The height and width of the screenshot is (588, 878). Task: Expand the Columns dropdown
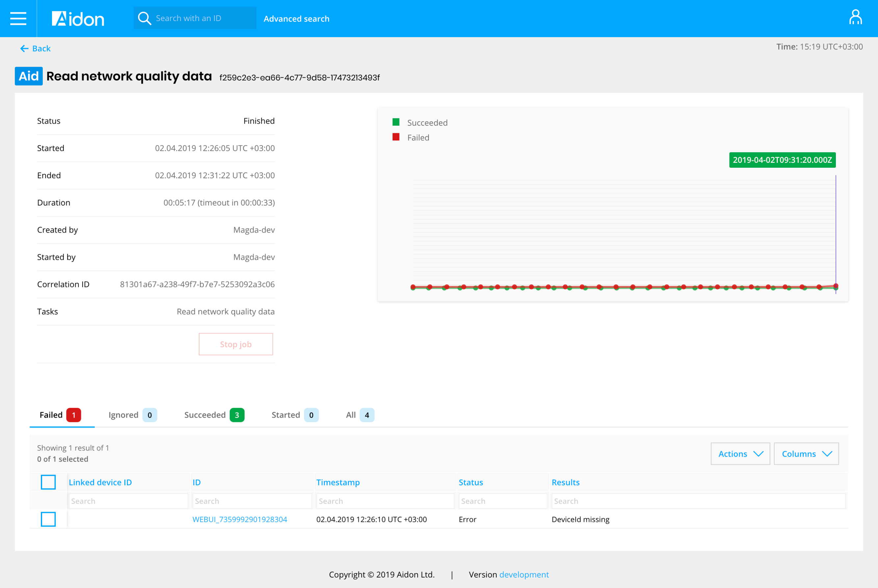[x=806, y=454]
